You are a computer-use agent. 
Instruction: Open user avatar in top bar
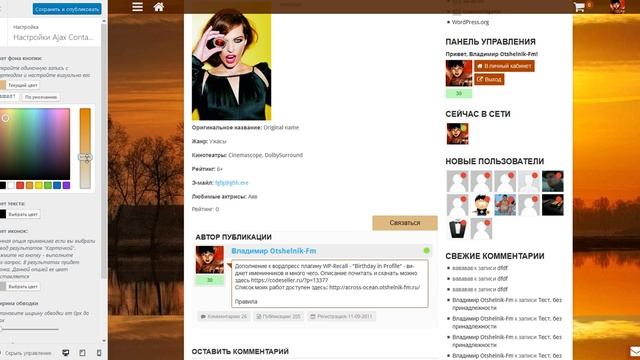(x=618, y=7)
